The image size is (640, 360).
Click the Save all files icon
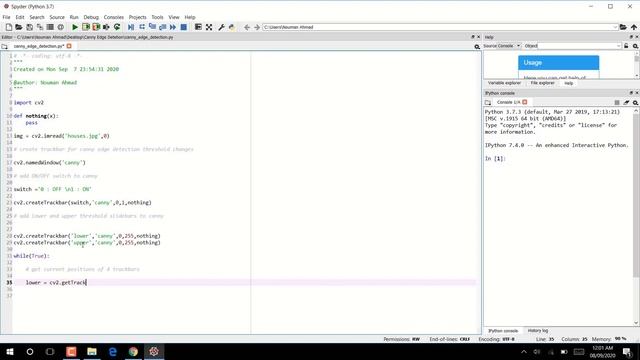[40, 27]
